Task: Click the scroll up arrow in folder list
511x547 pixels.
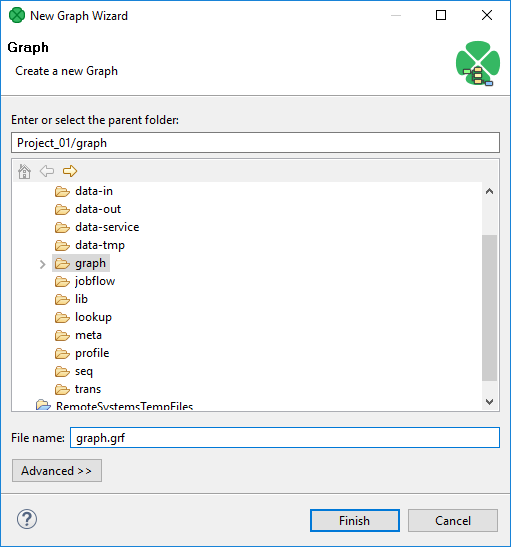Action: (x=489, y=191)
